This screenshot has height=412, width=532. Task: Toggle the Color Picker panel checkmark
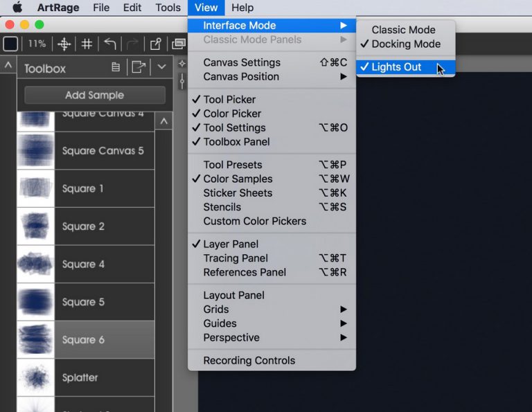coord(272,114)
